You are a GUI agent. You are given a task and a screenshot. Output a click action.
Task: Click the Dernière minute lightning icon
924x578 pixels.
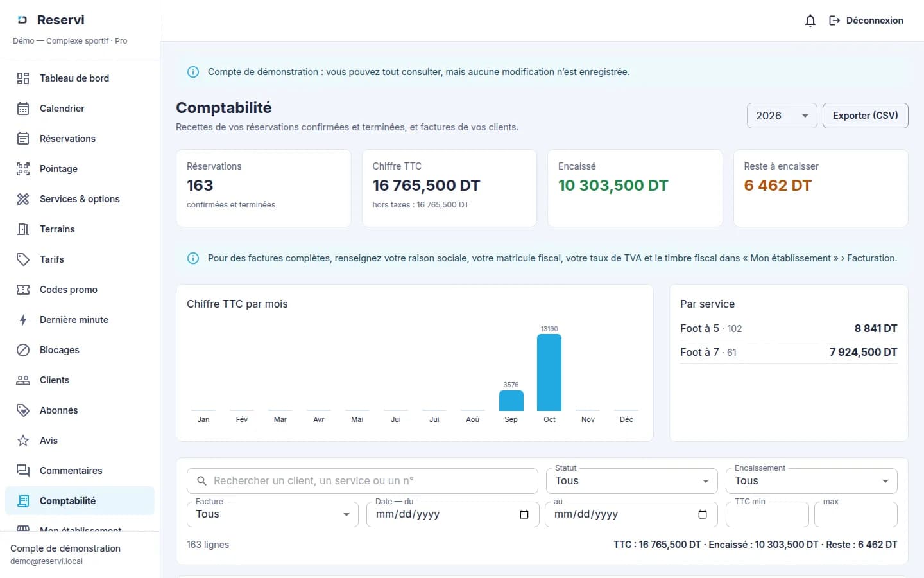(23, 320)
